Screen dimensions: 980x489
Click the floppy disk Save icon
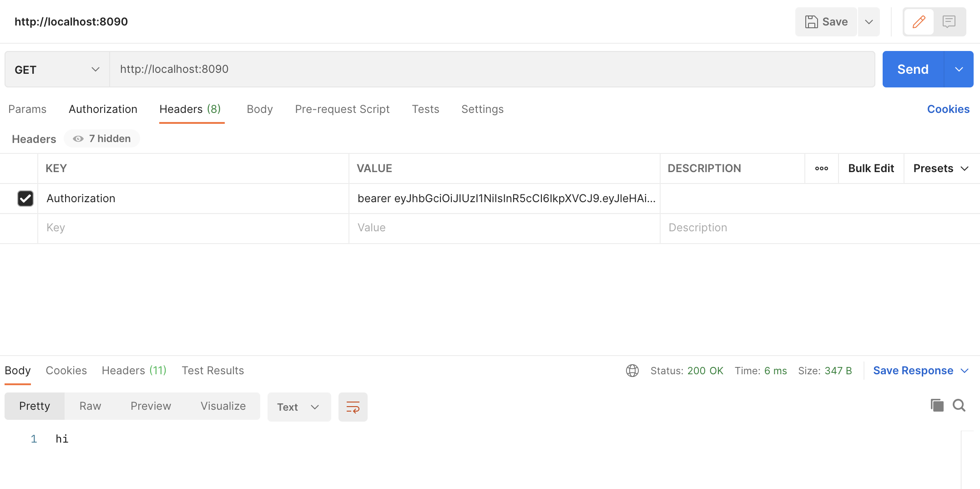[x=813, y=21]
